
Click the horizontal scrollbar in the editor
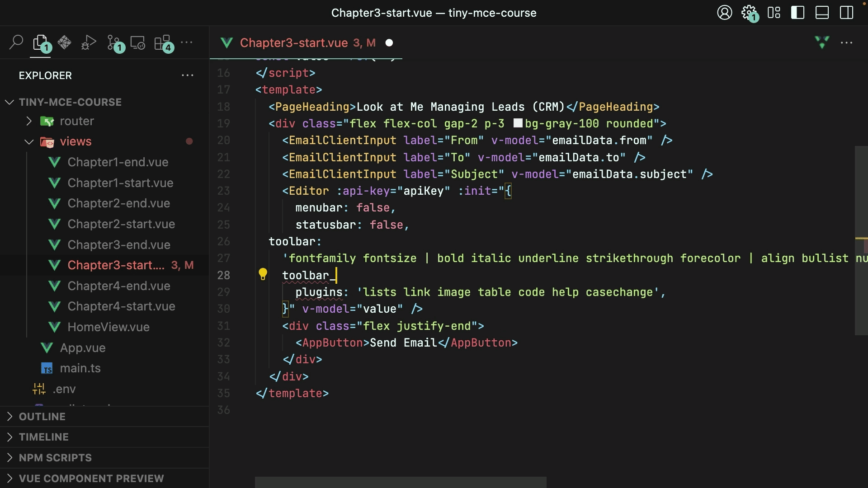401,482
